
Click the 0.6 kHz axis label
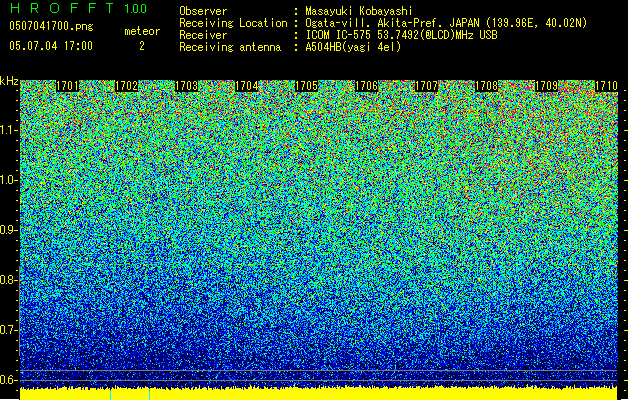click(9, 380)
